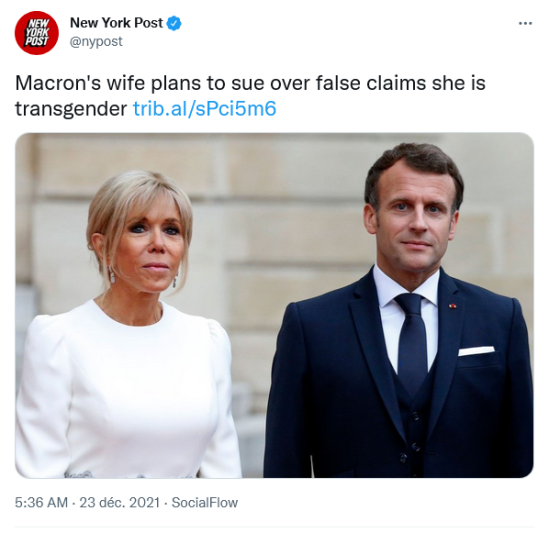Click the red lapel pin on the jacket
This screenshot has width=549, height=533.
point(453,306)
